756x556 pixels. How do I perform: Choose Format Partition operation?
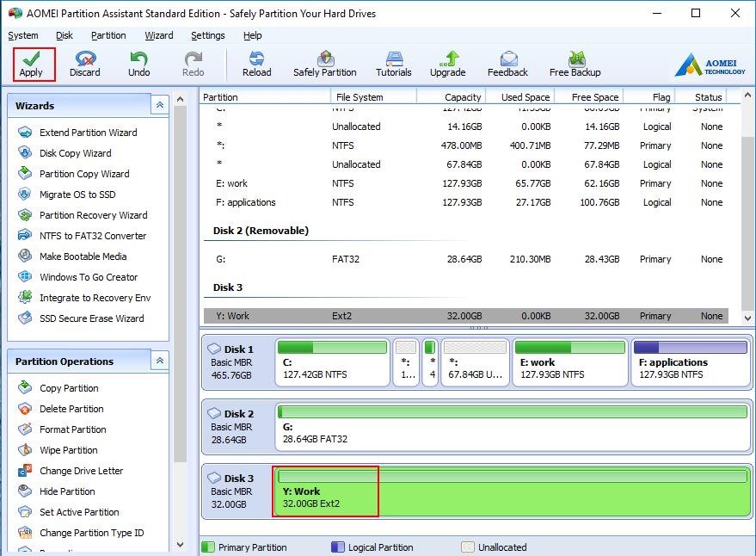coord(73,429)
